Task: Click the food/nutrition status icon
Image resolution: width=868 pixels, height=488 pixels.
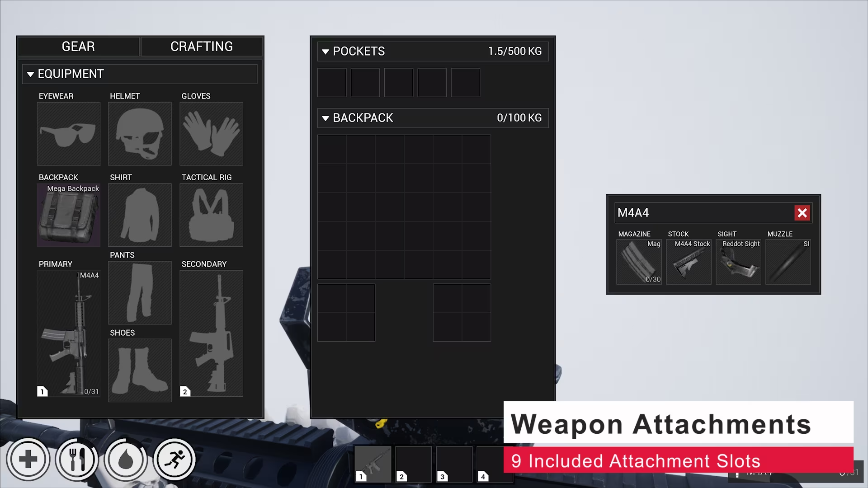Action: (77, 458)
